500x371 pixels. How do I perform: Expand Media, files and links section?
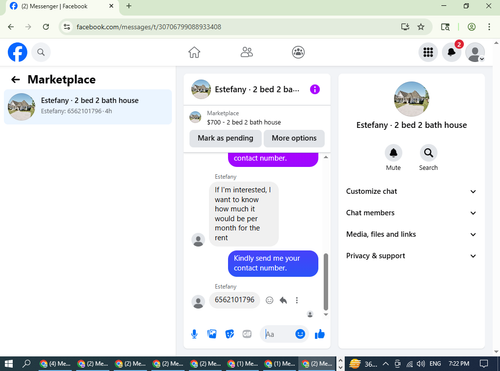[x=411, y=234]
